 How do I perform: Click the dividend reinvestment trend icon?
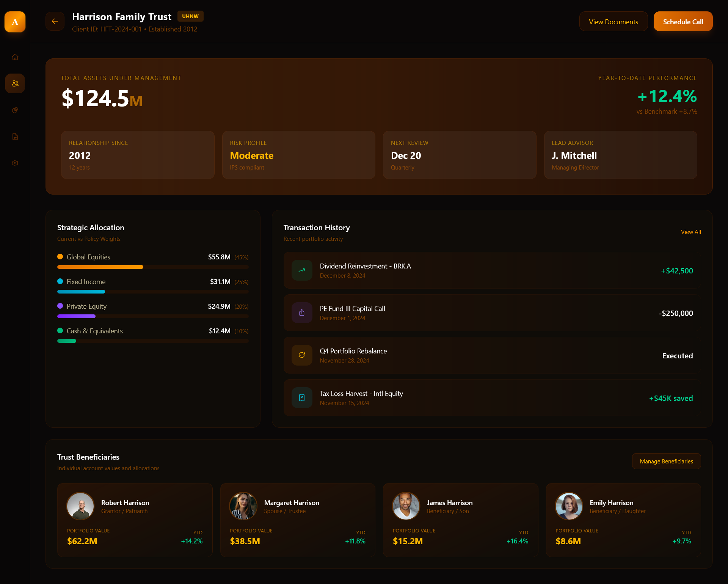tap(301, 270)
